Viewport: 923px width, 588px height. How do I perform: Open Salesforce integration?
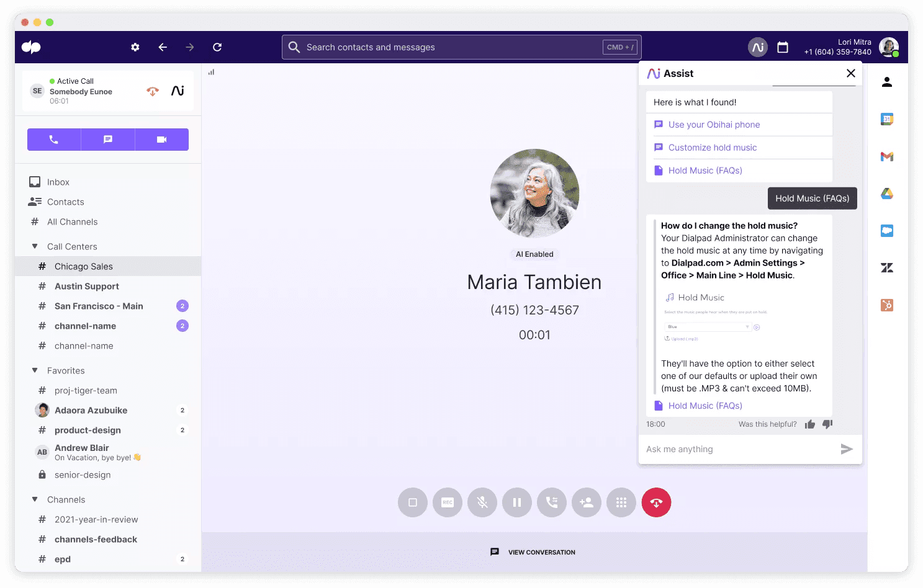click(x=887, y=231)
